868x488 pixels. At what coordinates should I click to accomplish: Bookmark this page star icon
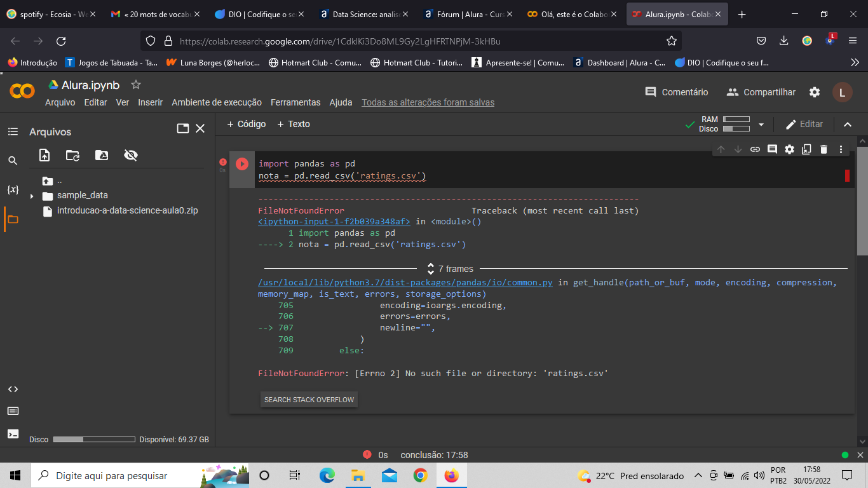(x=672, y=41)
